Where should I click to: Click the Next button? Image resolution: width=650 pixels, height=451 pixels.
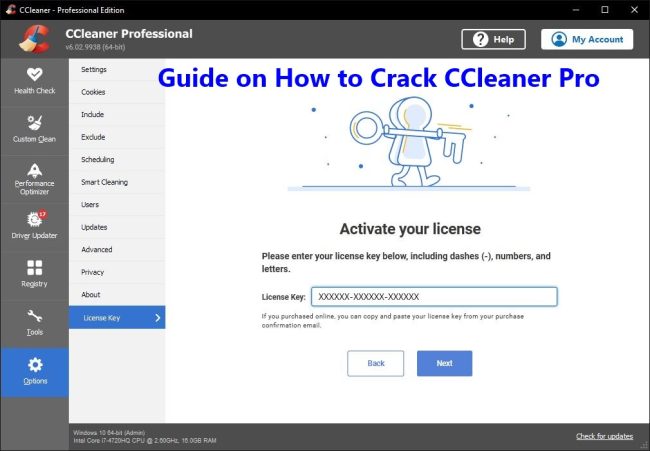click(x=444, y=364)
